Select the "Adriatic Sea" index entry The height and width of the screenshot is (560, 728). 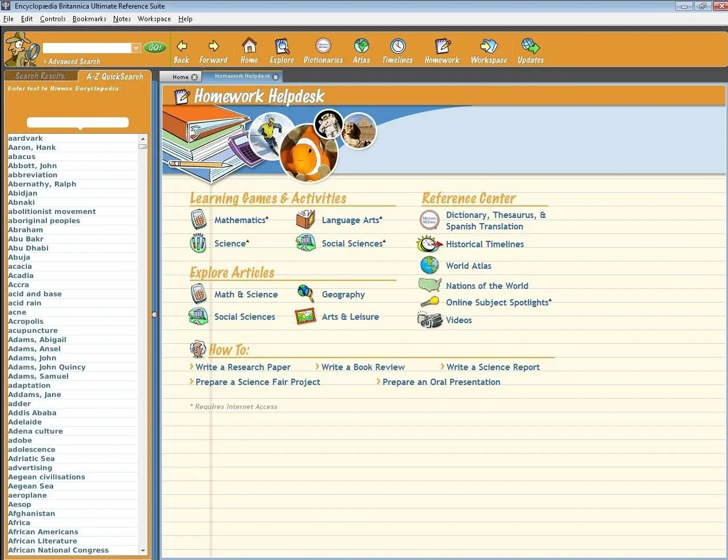click(73, 459)
